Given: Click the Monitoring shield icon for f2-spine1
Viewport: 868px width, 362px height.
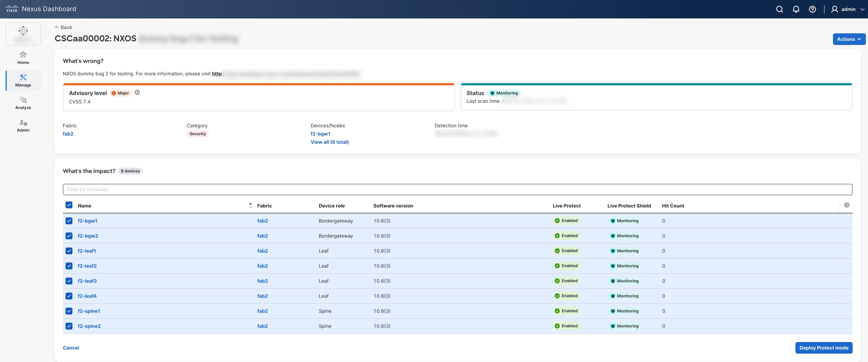Looking at the screenshot, I should coord(613,311).
